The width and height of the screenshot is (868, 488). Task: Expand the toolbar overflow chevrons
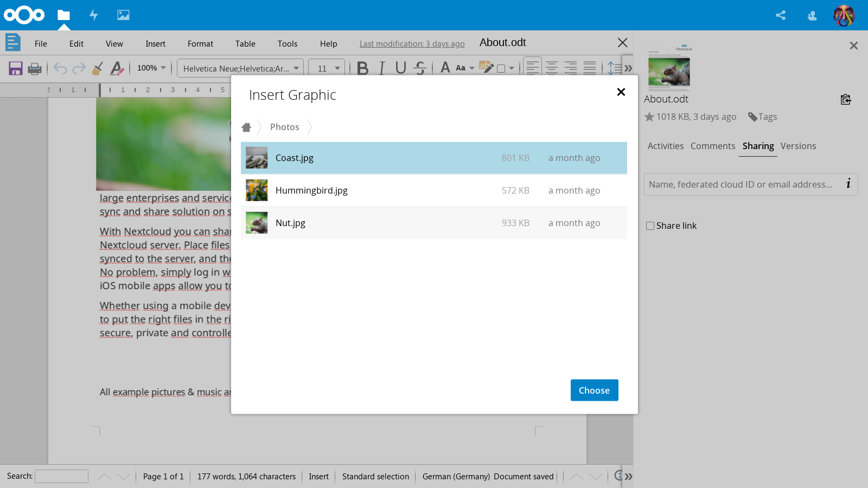click(x=628, y=68)
